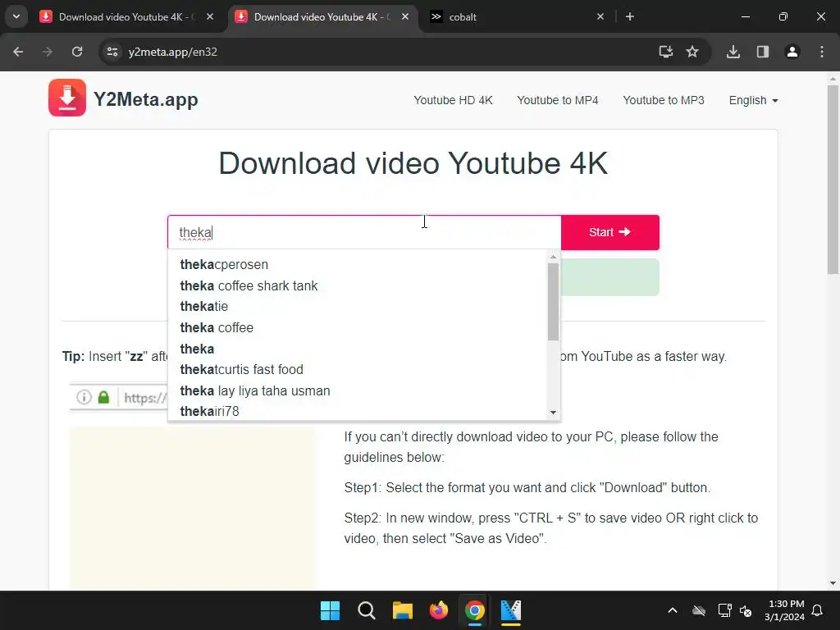Viewport: 840px width, 630px height.
Task: Click the install app icon in address bar
Action: pos(665,52)
